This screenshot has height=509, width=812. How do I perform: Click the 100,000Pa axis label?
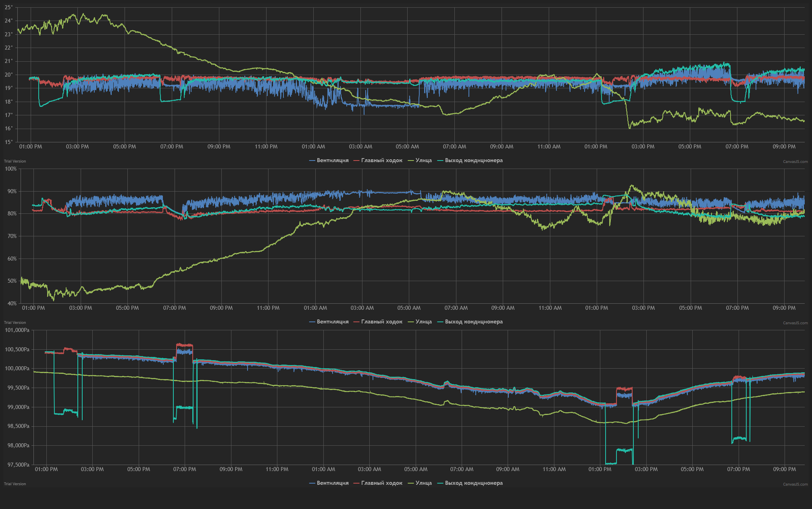pyautogui.click(x=17, y=368)
